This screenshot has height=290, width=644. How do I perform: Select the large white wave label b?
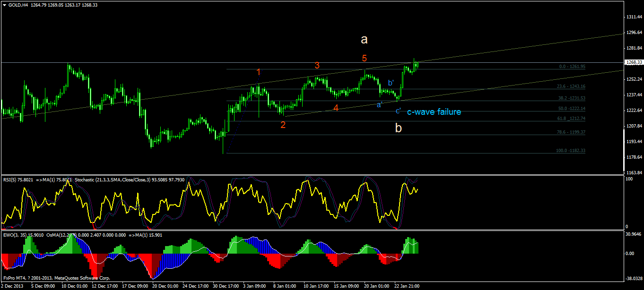(x=399, y=128)
